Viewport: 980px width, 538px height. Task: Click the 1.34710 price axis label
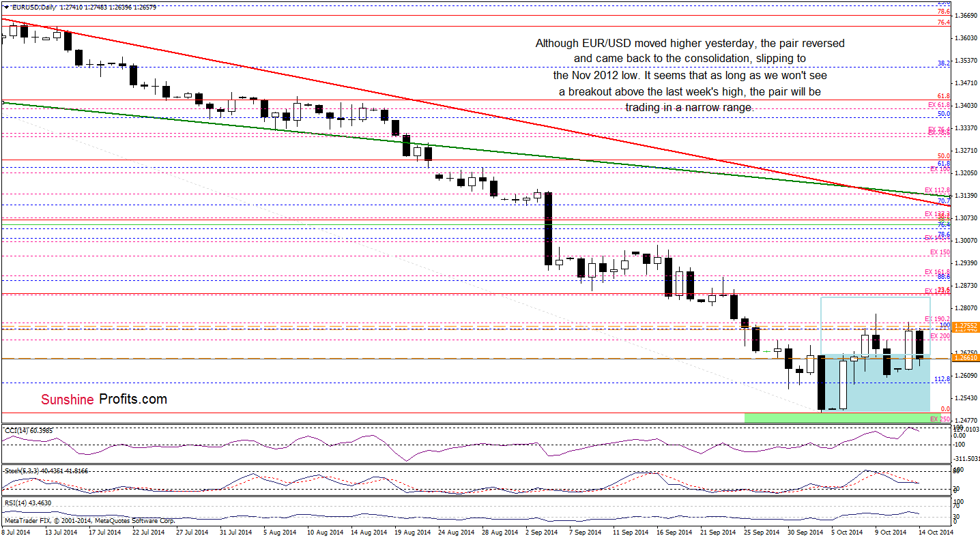tap(966, 83)
